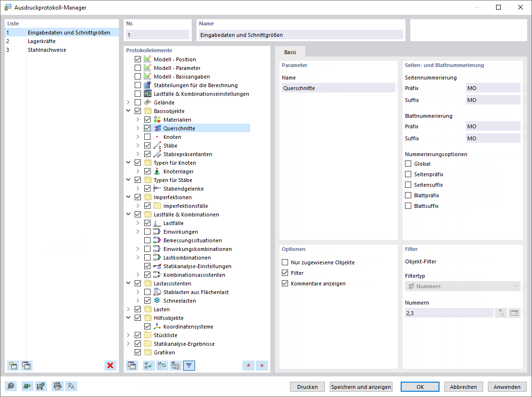Move element down with red arrow

point(262,365)
